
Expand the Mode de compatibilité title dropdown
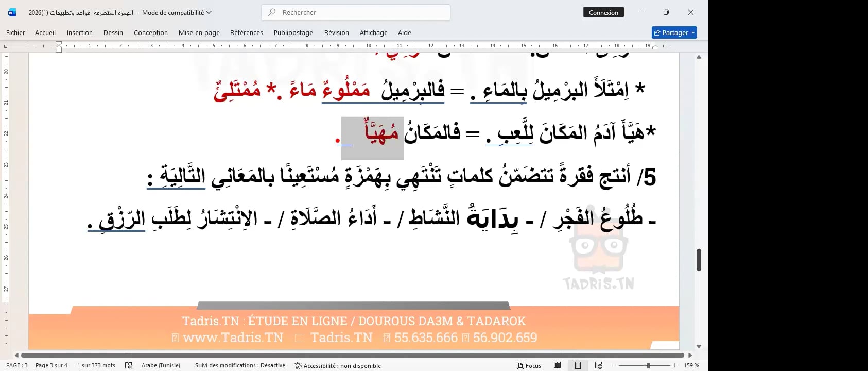[x=209, y=12]
